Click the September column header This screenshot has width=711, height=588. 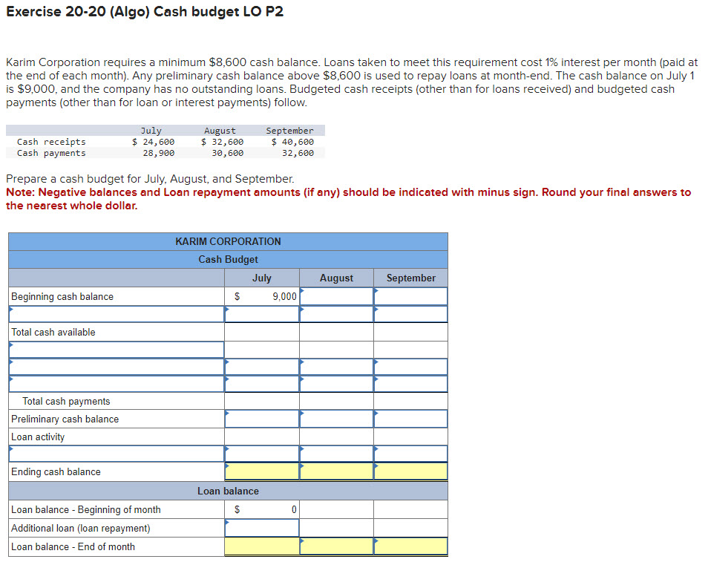[410, 278]
